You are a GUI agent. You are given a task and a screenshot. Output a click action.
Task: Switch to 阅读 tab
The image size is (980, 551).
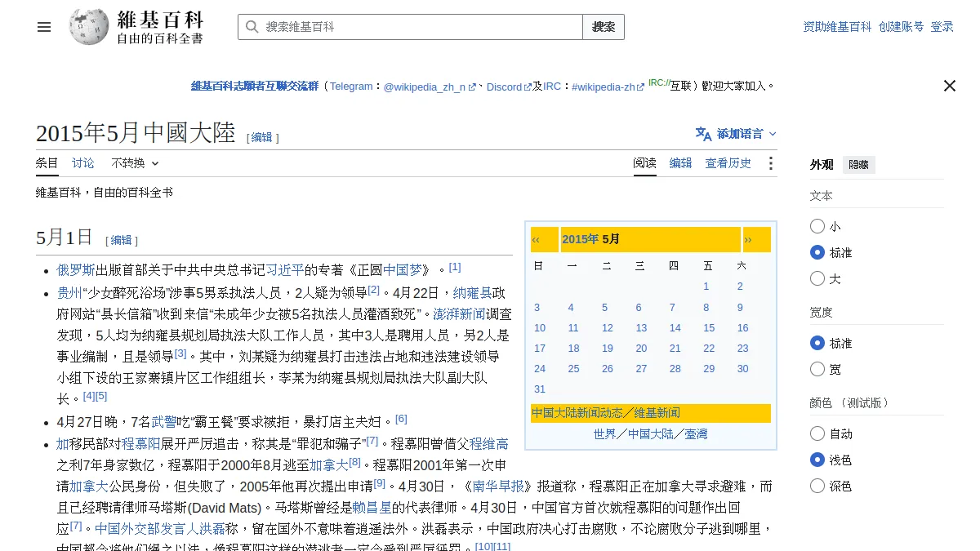coord(645,163)
